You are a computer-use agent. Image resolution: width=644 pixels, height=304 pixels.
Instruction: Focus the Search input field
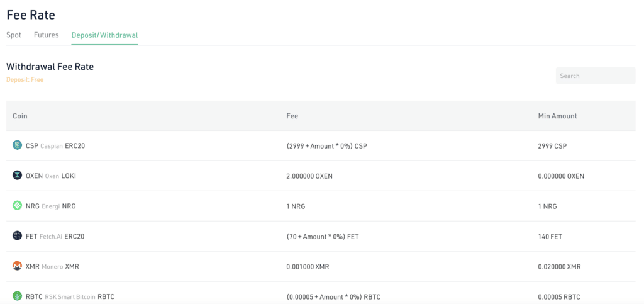(595, 76)
